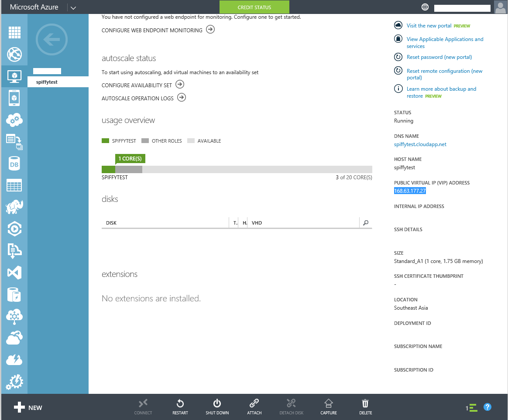
Task: Open the storm cloud lightning sidebar icon
Action: (14, 360)
